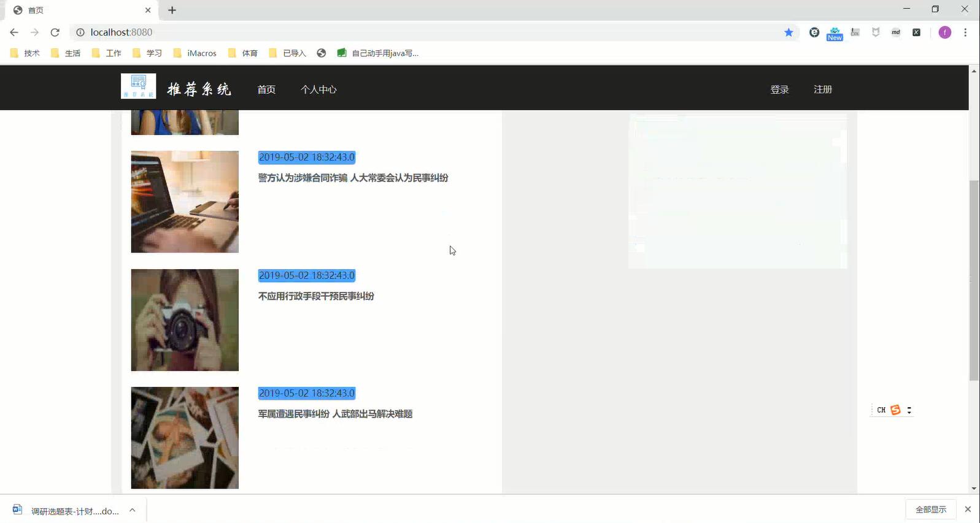The image size is (980, 523).
Task: View site information icon in address bar
Action: tap(80, 32)
